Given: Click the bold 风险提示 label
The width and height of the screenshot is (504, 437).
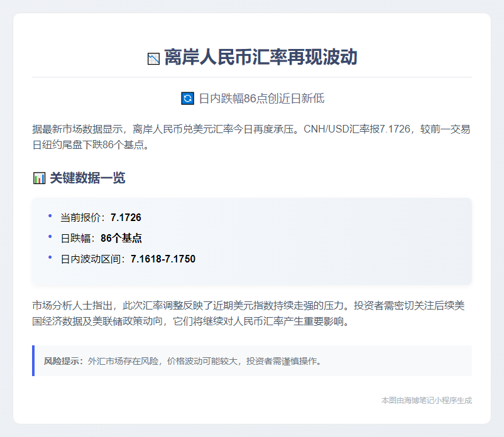Looking at the screenshot, I should point(63,361).
